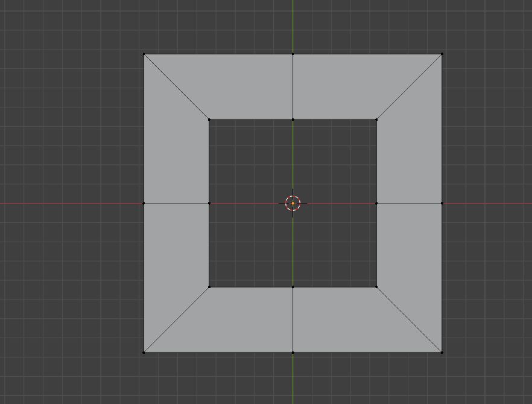Select the bottom-left diagonal edge
Screen dimensions: 532x404
[x=176, y=319]
